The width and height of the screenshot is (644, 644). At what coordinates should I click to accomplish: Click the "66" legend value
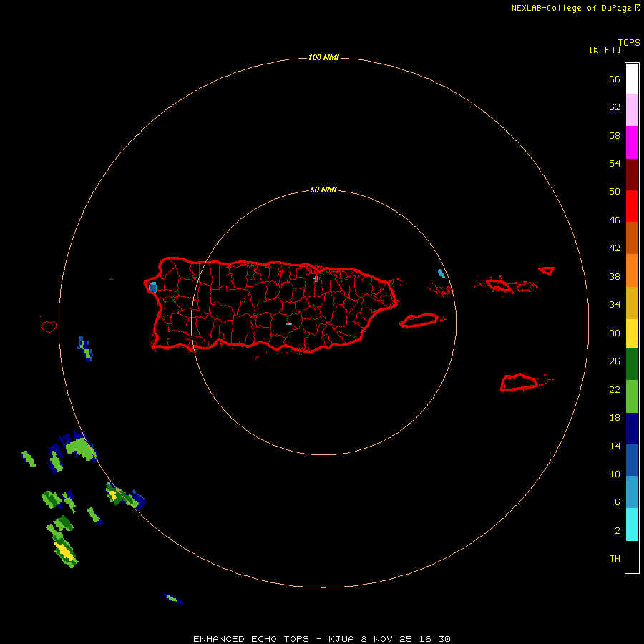point(615,79)
